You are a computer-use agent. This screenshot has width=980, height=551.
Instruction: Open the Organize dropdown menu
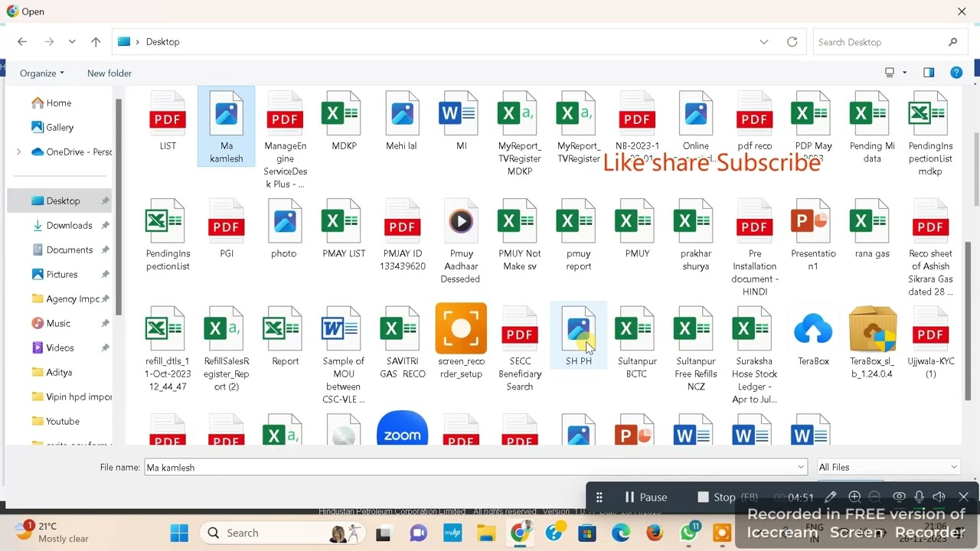pos(42,73)
